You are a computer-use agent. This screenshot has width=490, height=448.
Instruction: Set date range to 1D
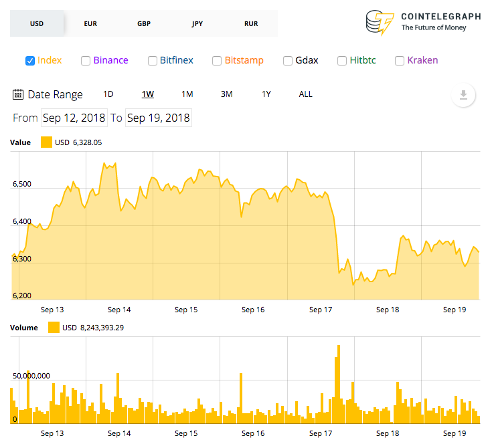click(108, 94)
